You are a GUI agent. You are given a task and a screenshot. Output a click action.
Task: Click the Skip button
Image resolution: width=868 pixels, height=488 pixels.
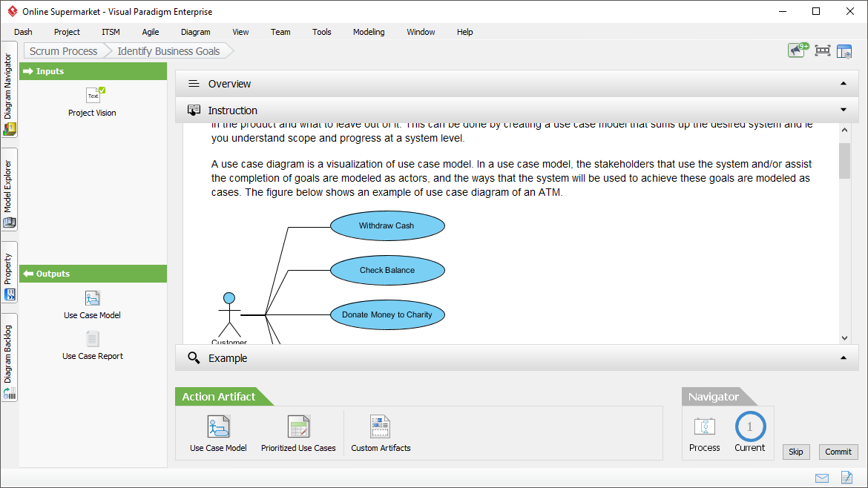(x=796, y=452)
